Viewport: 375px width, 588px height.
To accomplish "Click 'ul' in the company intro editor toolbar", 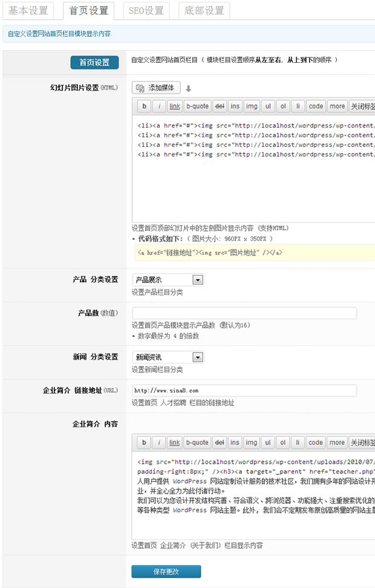I will point(268,442).
